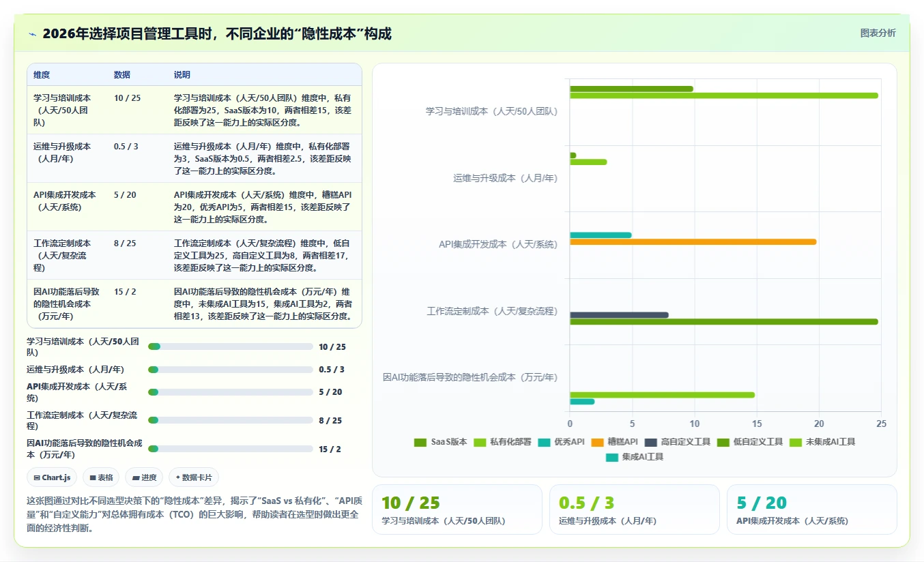Click the 数据 table column header
The image size is (924, 562).
click(122, 75)
